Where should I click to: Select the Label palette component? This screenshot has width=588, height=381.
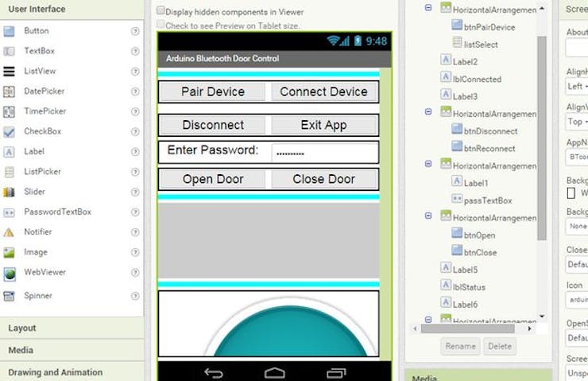[33, 151]
